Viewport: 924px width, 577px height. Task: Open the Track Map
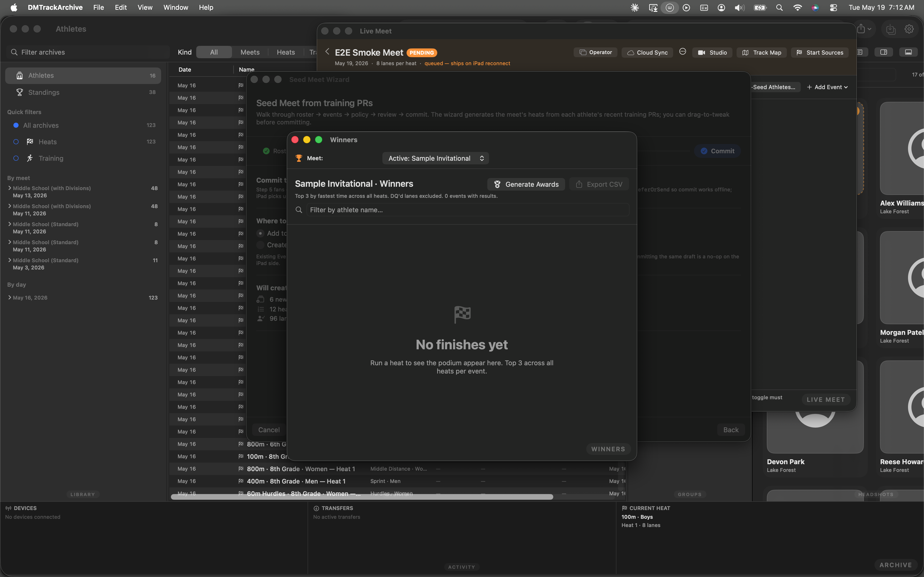pos(761,52)
